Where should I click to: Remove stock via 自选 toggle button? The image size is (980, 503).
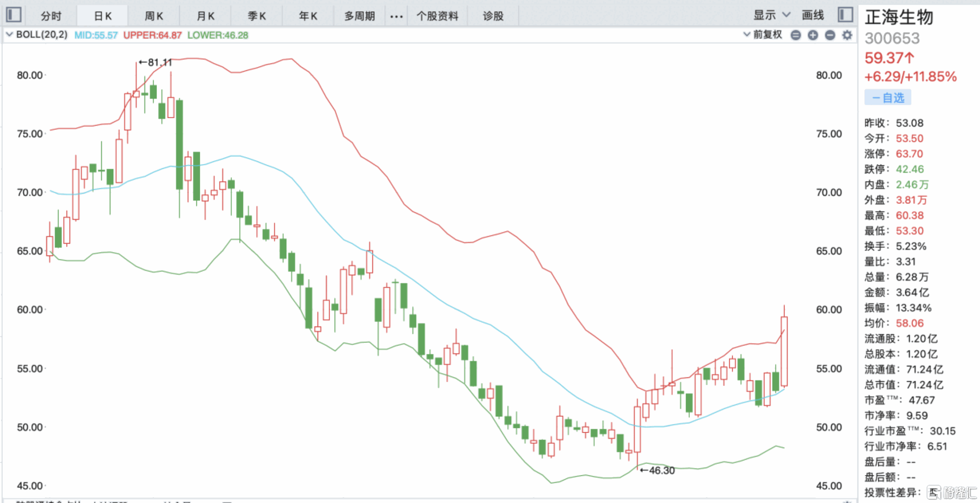(x=887, y=98)
